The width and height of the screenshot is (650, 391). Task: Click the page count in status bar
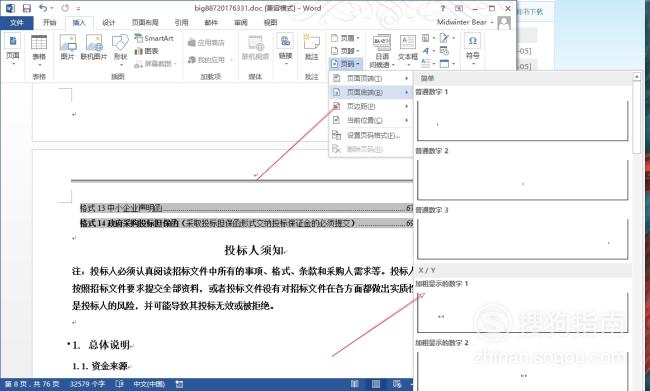(32, 384)
